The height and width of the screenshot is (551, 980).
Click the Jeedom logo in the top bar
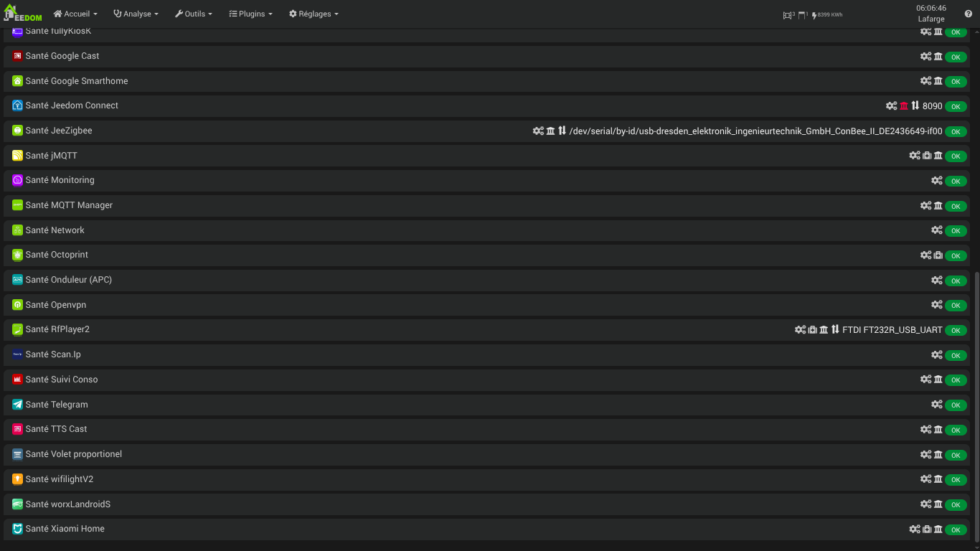click(23, 14)
